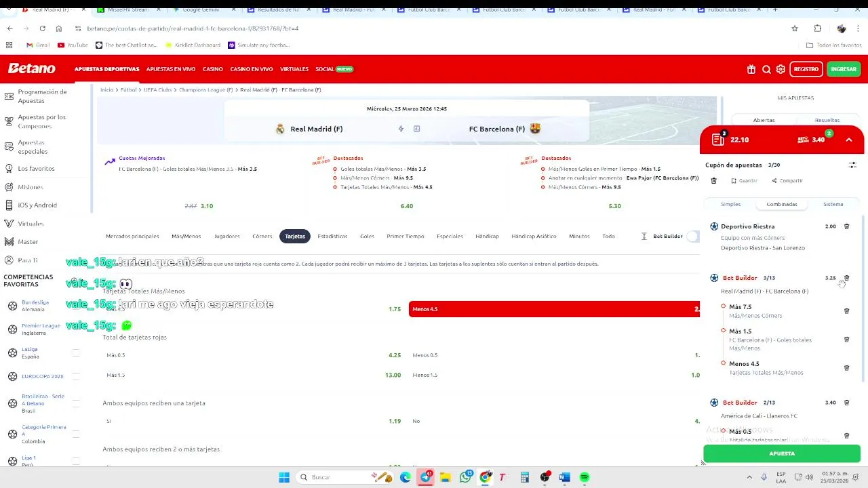868x488 pixels.
Task: Open the gift promotions icon in header
Action: pyautogui.click(x=751, y=69)
